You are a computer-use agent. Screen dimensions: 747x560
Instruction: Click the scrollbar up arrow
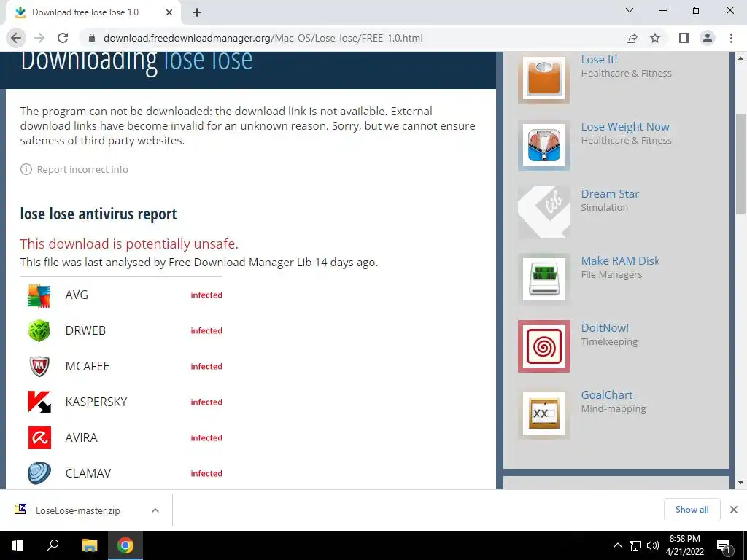(x=741, y=58)
